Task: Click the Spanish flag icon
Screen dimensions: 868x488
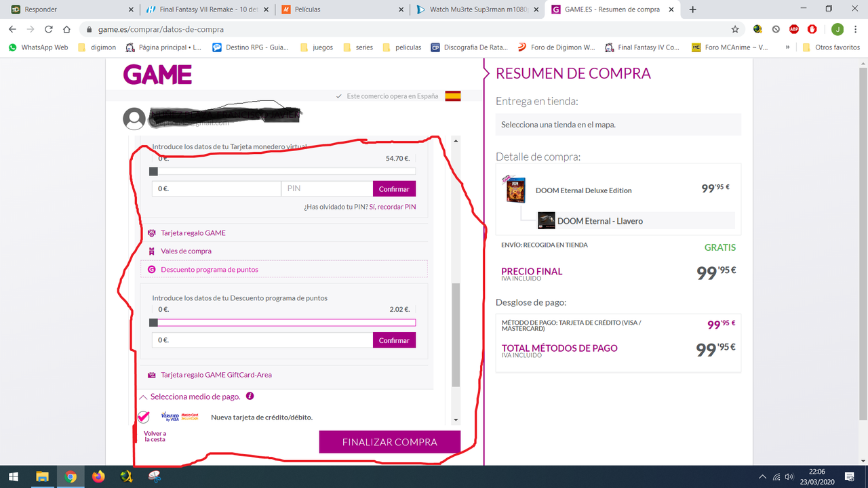Action: (x=453, y=96)
